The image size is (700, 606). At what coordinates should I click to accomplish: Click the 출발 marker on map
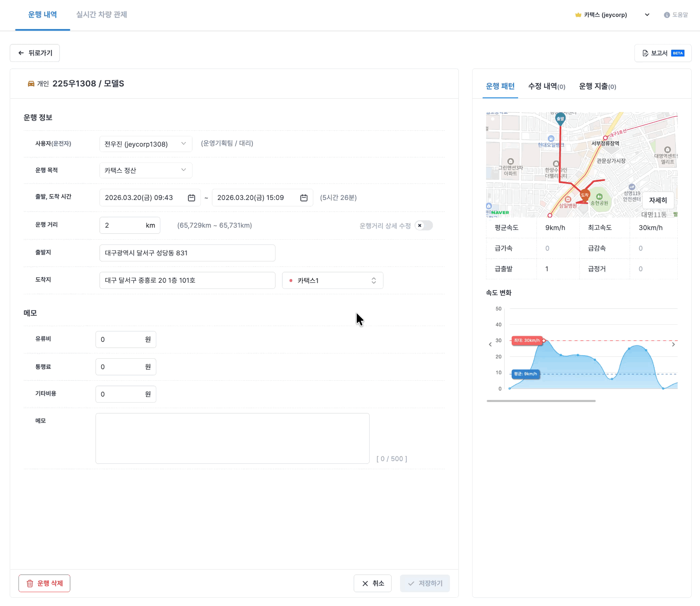[560, 118]
